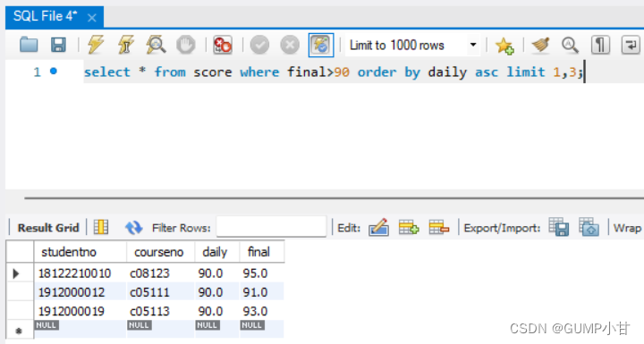
Task: Sort by the daily column header
Action: pyautogui.click(x=217, y=252)
